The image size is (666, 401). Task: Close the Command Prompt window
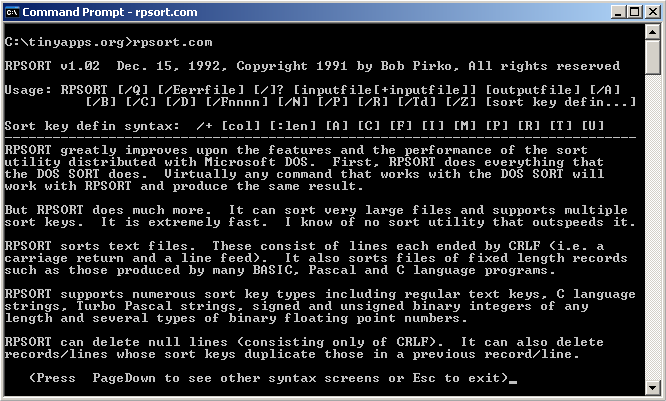coord(652,12)
